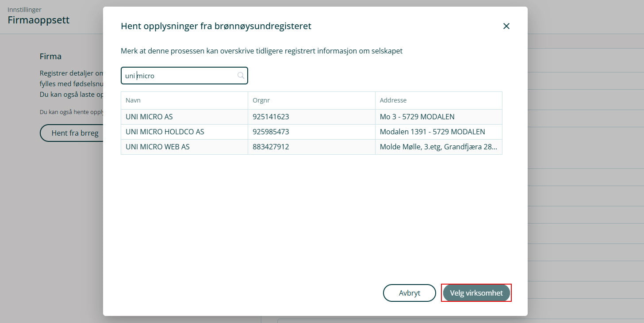Select the UNI MICRO AS row
The image size is (644, 323).
[149, 117]
